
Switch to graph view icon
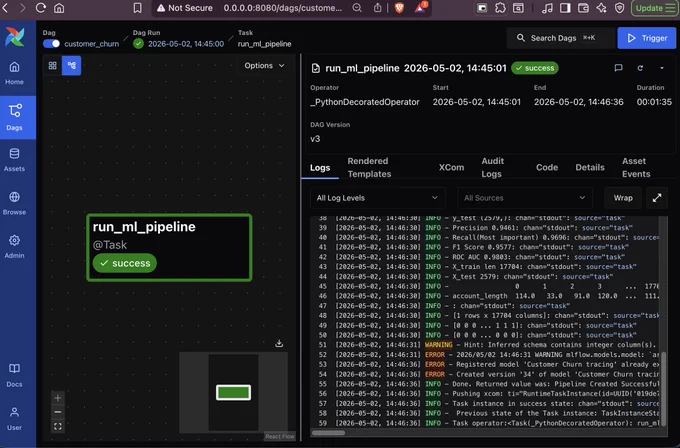(72, 65)
